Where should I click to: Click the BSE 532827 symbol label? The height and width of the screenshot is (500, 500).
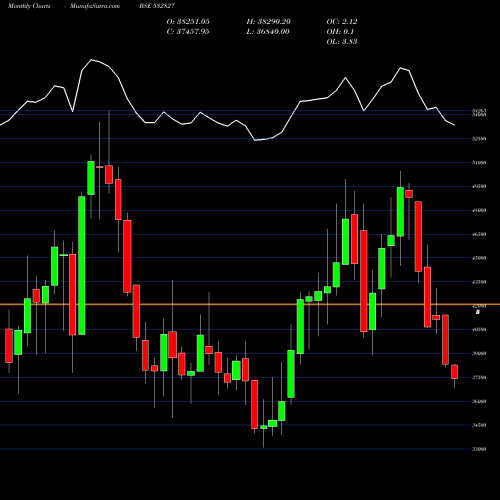[157, 6]
